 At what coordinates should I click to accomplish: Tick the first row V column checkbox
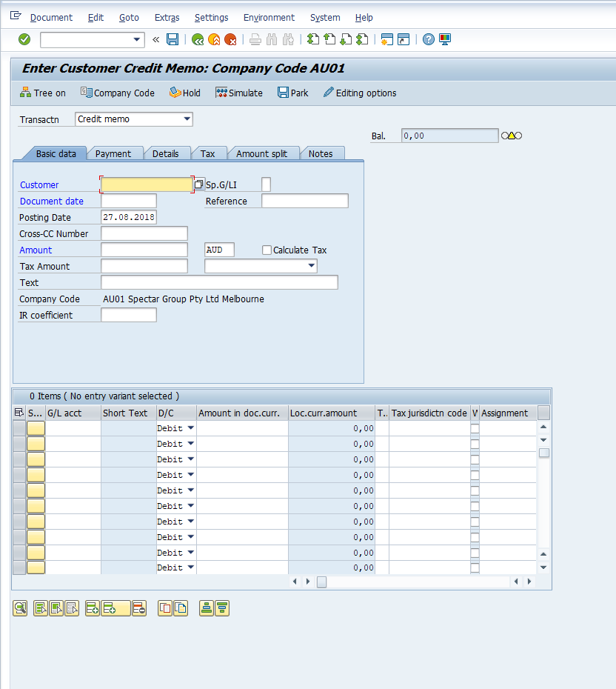[x=475, y=428]
